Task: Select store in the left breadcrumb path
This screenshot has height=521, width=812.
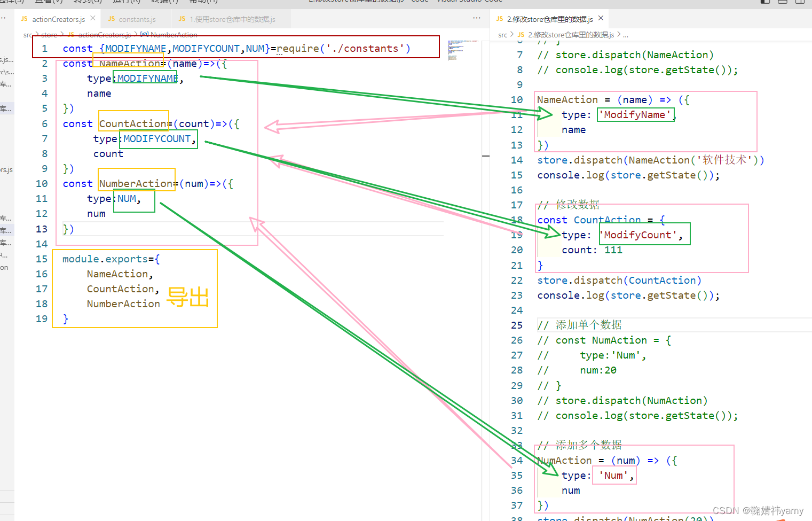Action: pos(49,35)
